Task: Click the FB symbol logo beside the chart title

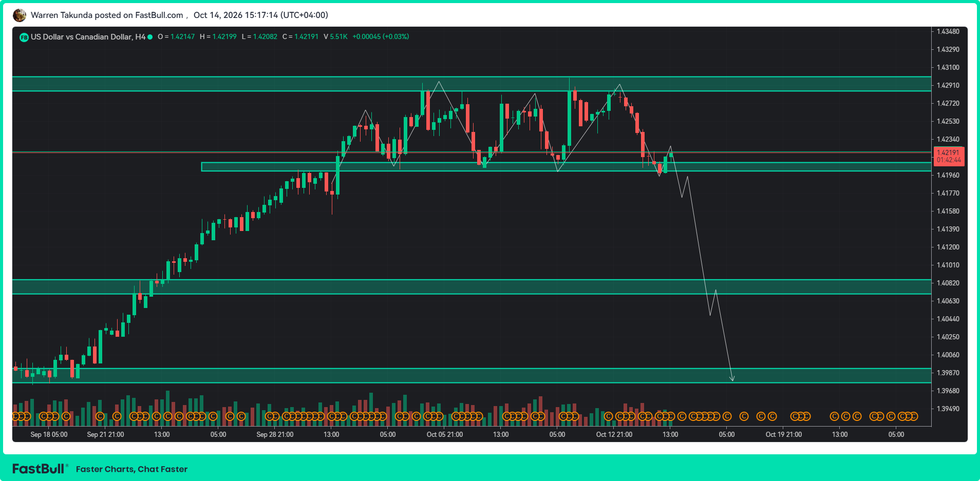Action: [x=24, y=37]
